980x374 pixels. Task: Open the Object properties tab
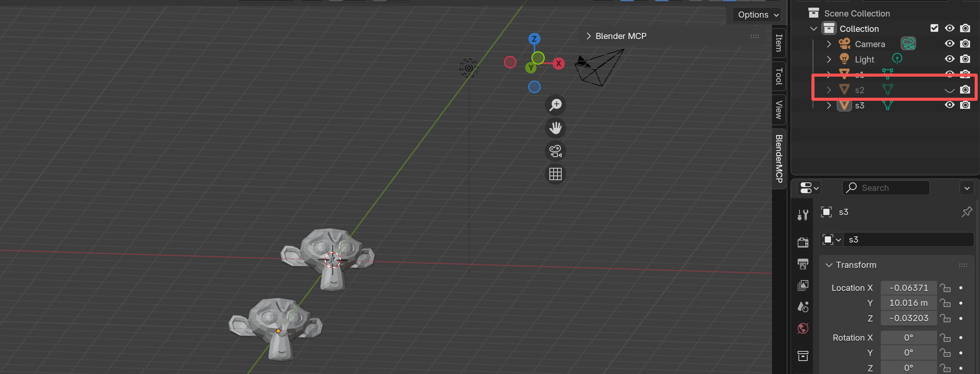tap(803, 355)
